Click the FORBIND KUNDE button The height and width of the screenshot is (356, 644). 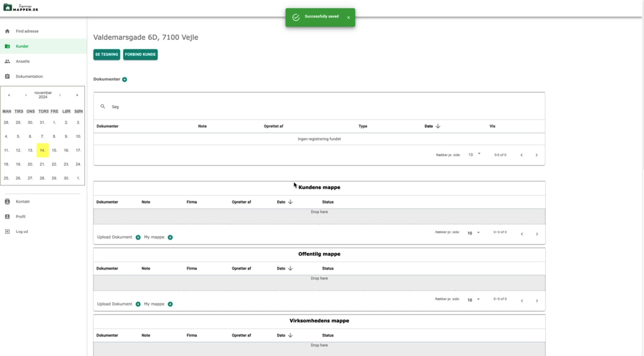coord(140,55)
